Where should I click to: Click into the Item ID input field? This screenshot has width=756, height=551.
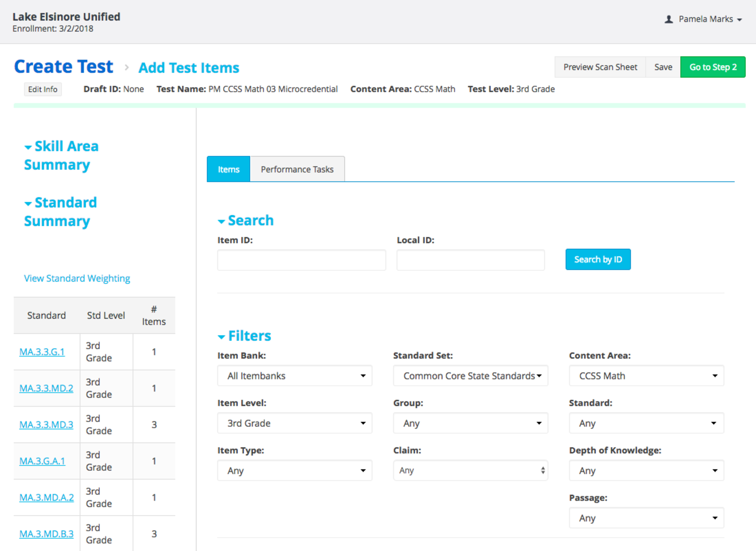[302, 260]
